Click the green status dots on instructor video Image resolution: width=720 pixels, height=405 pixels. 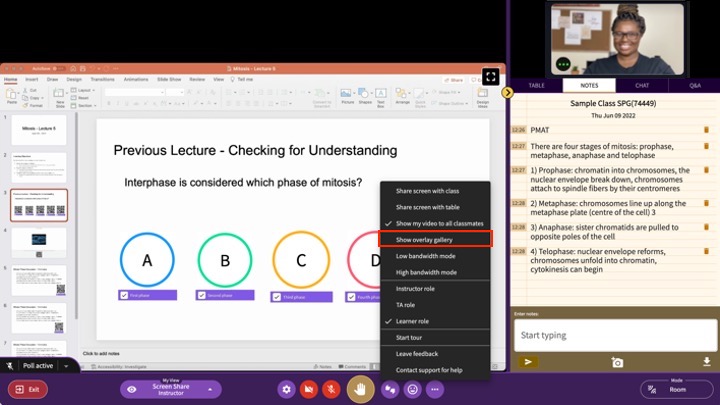pyautogui.click(x=563, y=64)
